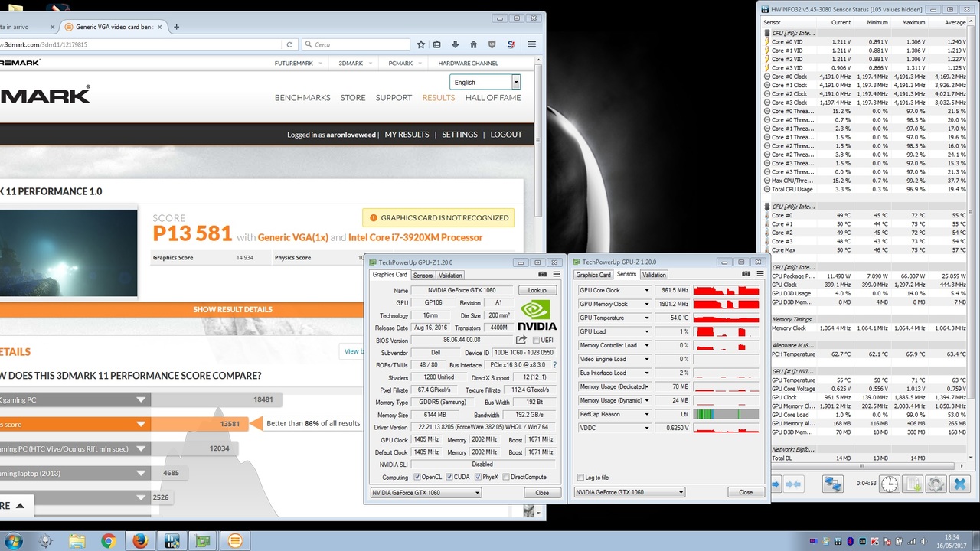
Task: Click Intel Core i7-3920XM Processor link
Action: 416,237
